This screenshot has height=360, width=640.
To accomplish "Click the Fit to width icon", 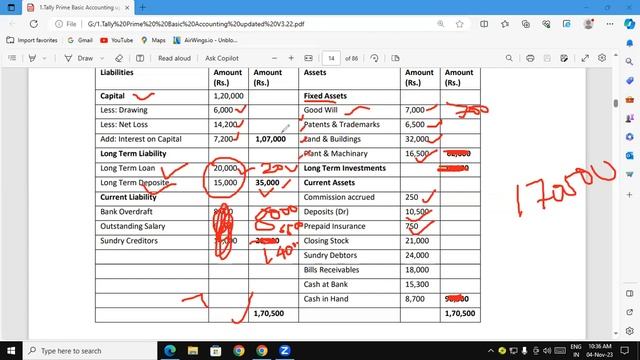I will [x=309, y=58].
